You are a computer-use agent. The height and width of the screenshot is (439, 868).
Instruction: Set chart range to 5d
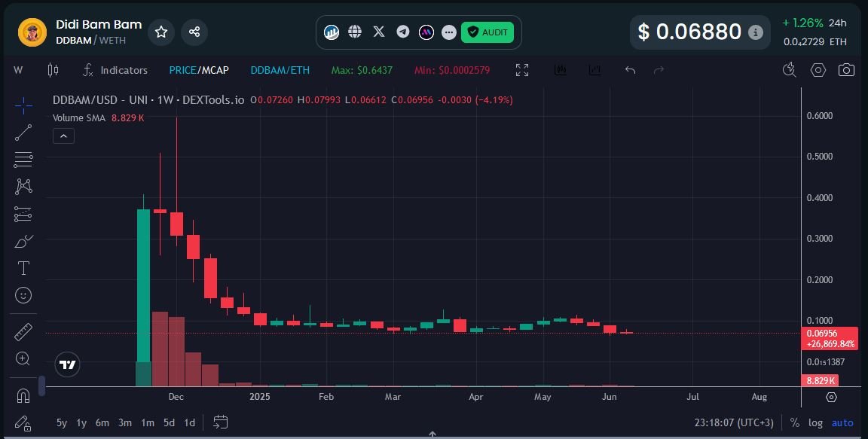[x=169, y=423]
